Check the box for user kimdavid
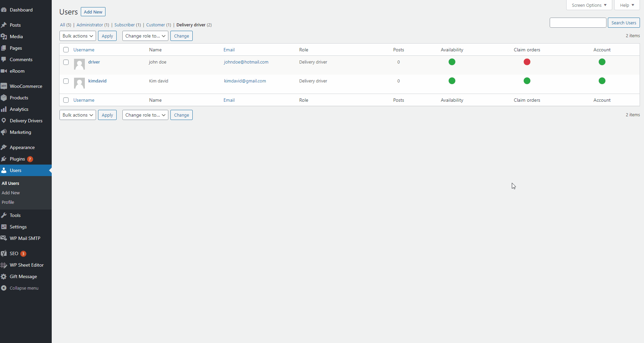 tap(66, 81)
